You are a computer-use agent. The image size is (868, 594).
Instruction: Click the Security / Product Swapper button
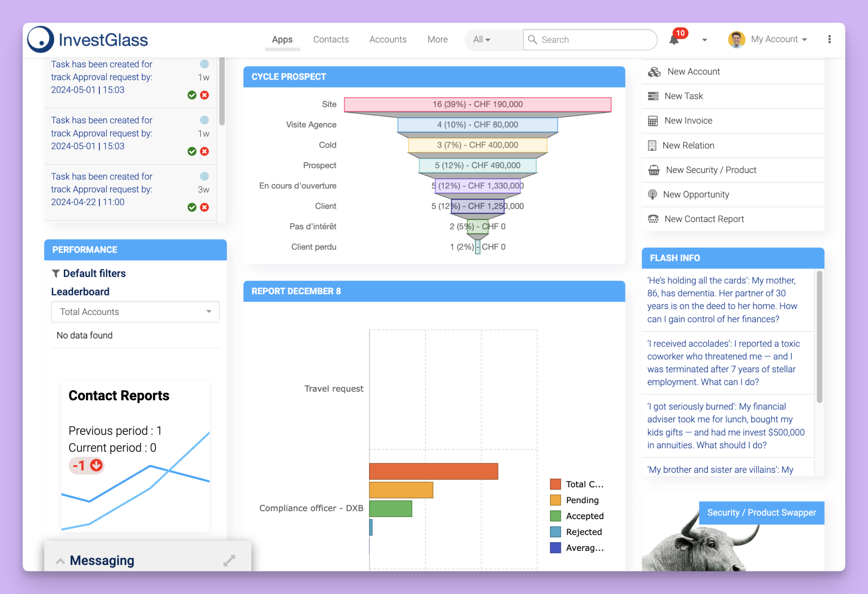coord(762,512)
